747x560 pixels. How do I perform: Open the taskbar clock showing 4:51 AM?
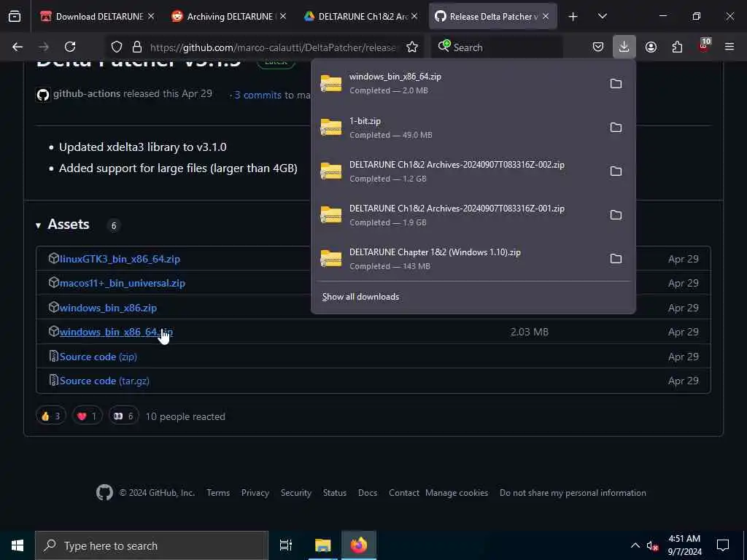(684, 545)
